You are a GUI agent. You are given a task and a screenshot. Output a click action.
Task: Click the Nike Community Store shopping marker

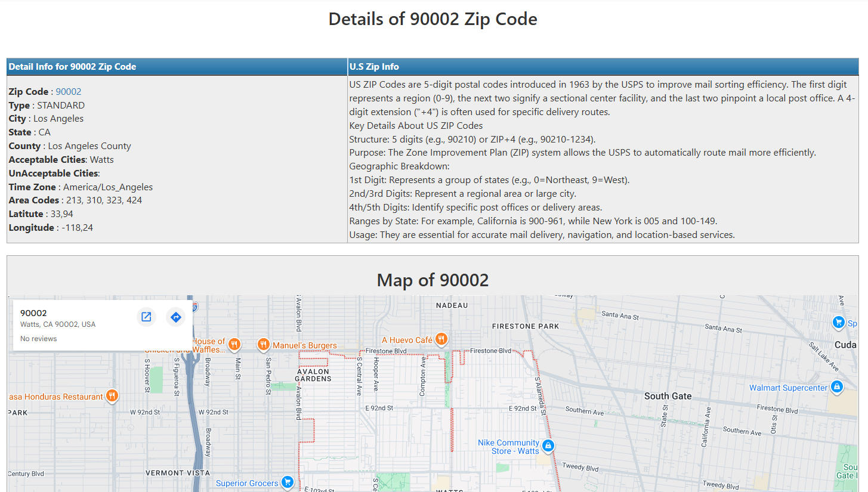click(548, 445)
